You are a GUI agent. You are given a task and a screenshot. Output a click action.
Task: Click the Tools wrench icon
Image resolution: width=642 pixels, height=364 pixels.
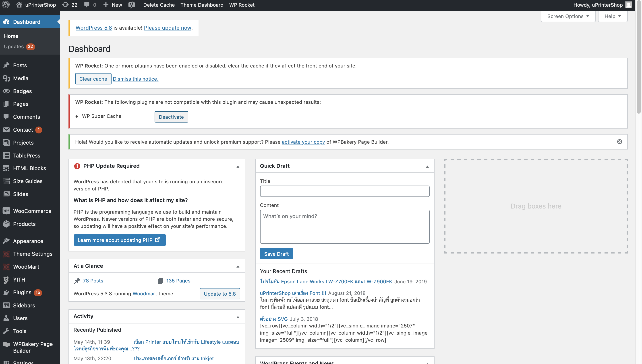coord(6,331)
